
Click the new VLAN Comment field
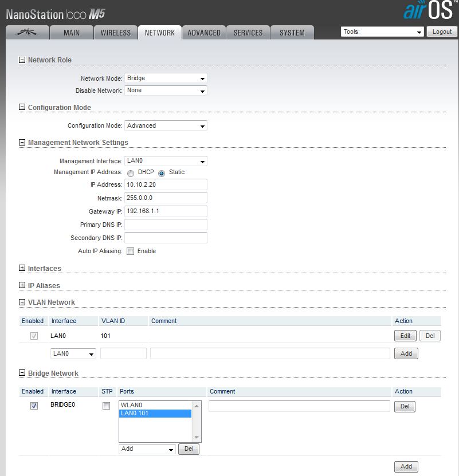(x=270, y=353)
